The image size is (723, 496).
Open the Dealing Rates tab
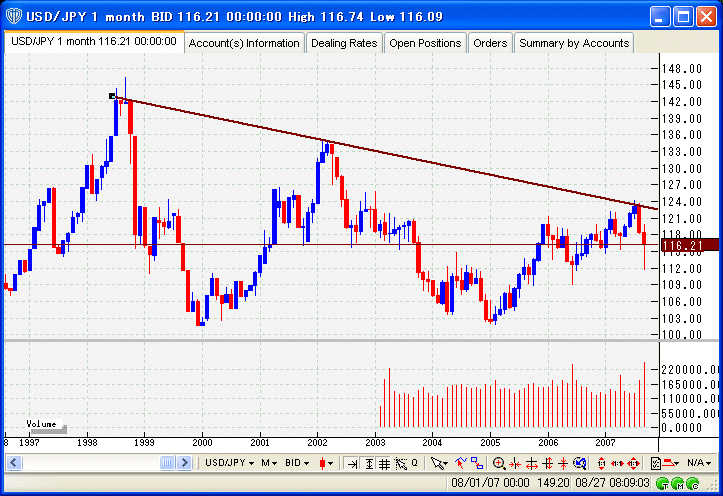pyautogui.click(x=344, y=43)
